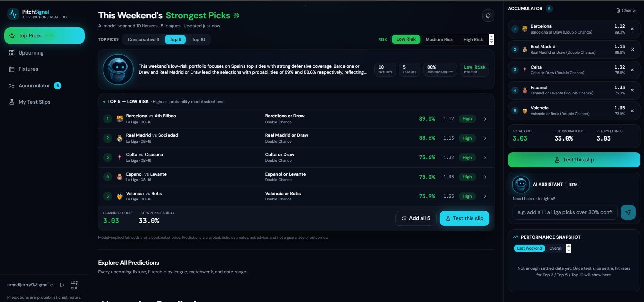This screenshot has height=302, width=644.
Task: Click the AI robot avatar in the summary card
Action: click(118, 69)
